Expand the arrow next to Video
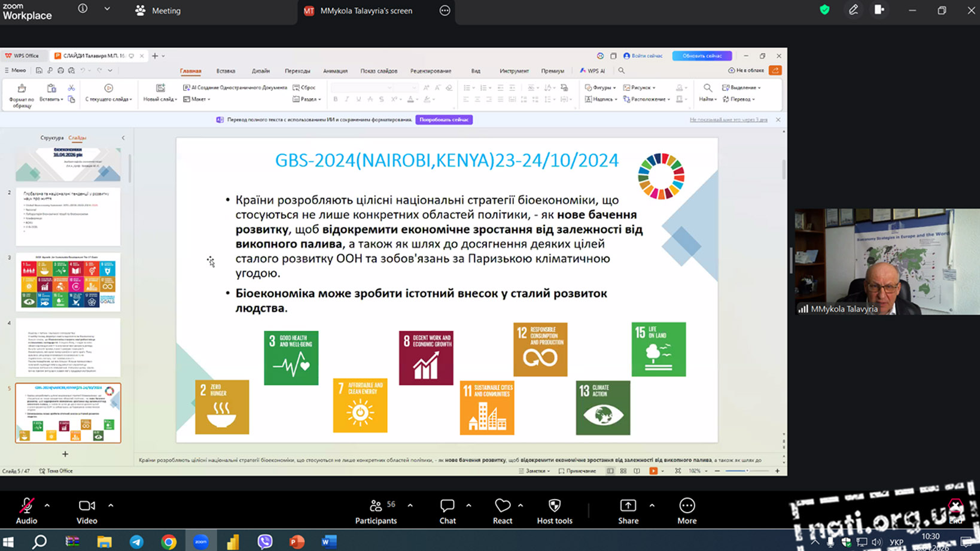This screenshot has width=980, height=551. [x=111, y=506]
